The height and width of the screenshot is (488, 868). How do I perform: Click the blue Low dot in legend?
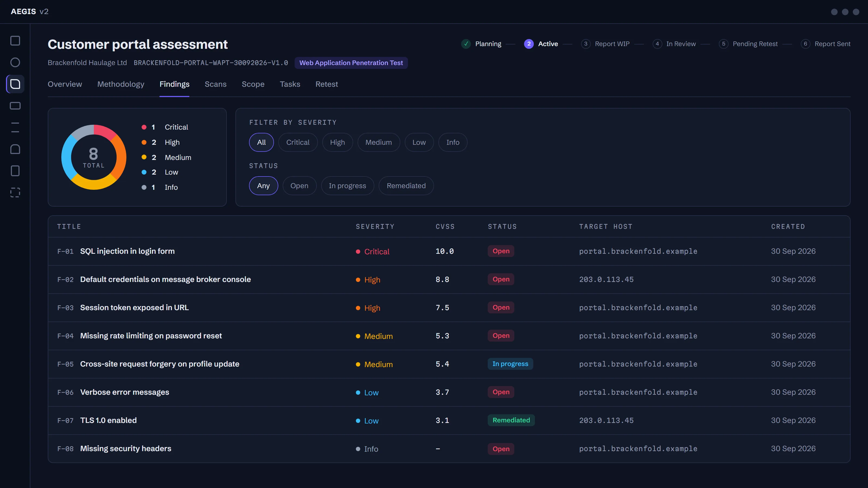tap(144, 172)
